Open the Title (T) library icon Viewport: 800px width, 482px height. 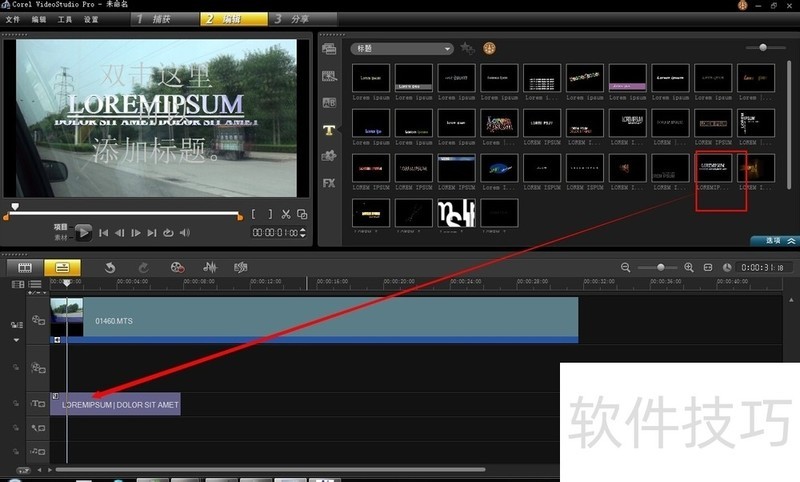[329, 130]
